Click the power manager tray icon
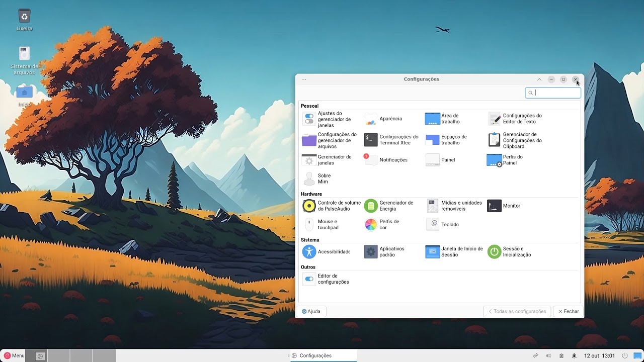 561,355
